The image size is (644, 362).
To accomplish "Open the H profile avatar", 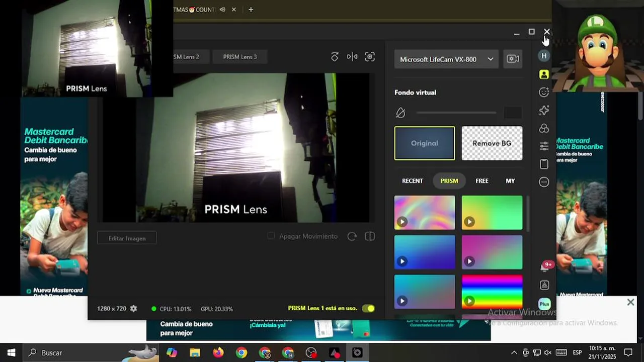I will (x=544, y=56).
